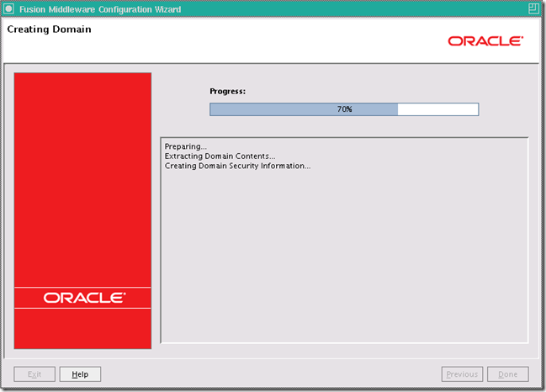Click the Fusion Middleware Configuration Wizard title
The height and width of the screenshot is (392, 546).
[x=100, y=9]
